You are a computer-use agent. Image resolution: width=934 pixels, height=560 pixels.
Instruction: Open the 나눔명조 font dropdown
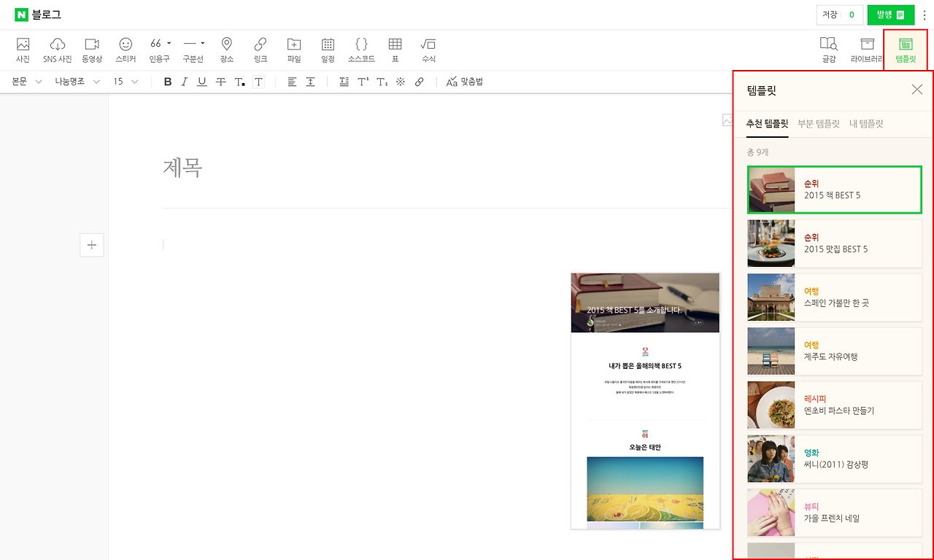click(x=77, y=82)
